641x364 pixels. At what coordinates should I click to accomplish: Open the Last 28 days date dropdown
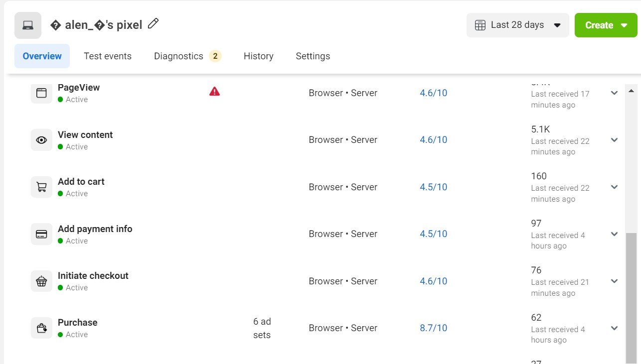(517, 25)
